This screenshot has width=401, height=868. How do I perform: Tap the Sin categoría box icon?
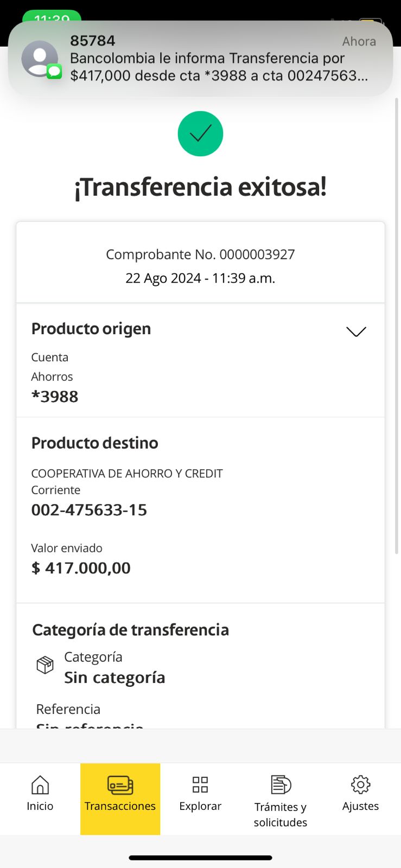tap(45, 665)
